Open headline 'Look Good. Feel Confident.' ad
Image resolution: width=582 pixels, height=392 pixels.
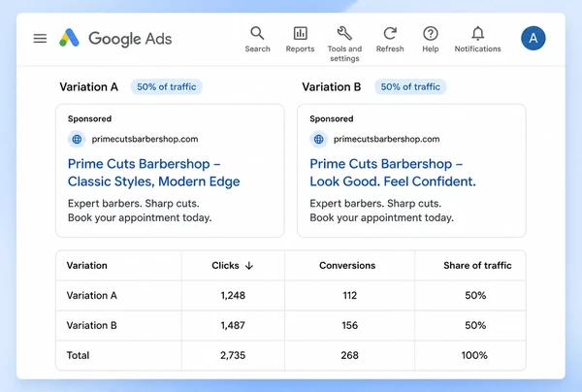point(393,181)
